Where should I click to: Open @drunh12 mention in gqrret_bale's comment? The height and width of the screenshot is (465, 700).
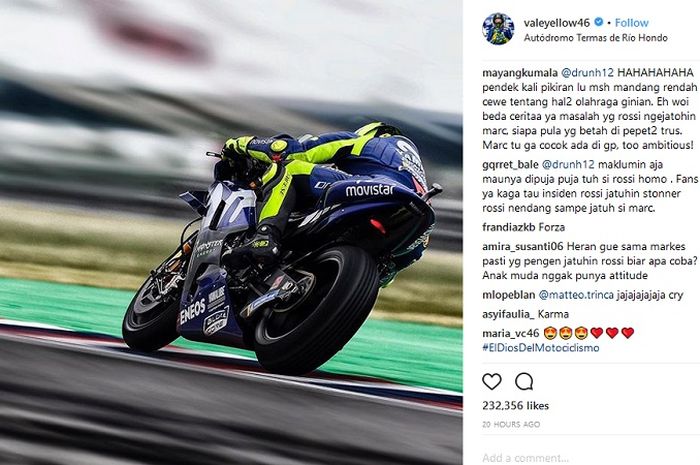click(568, 165)
